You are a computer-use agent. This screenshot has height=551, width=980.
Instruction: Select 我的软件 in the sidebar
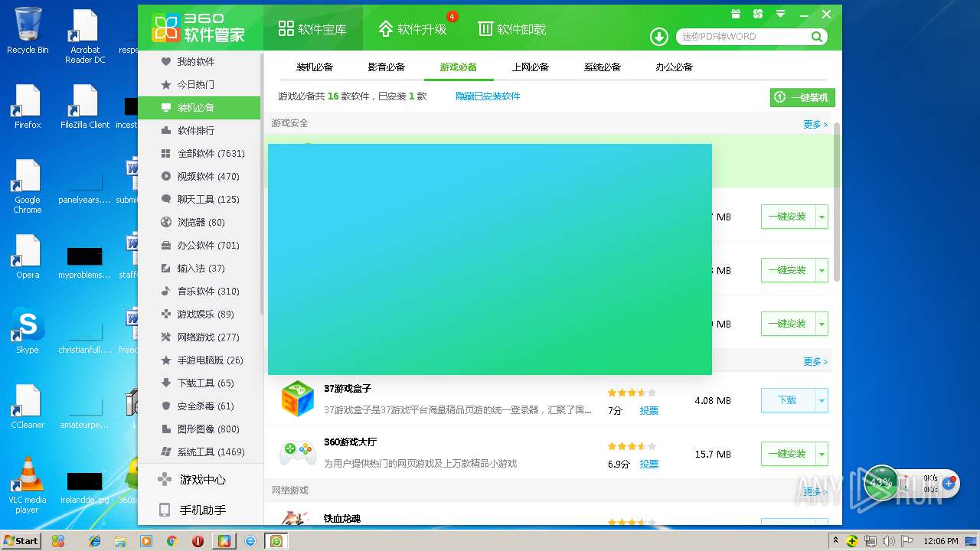[199, 61]
